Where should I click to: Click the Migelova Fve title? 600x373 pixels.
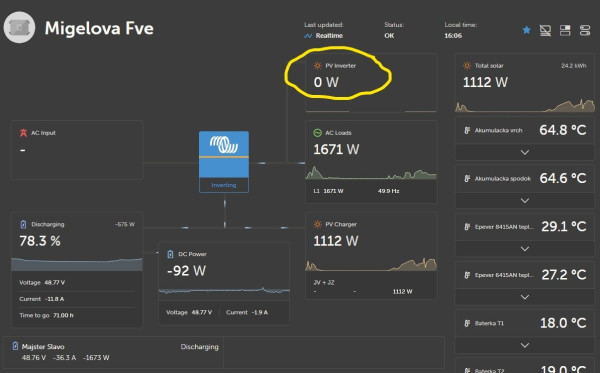tap(99, 28)
